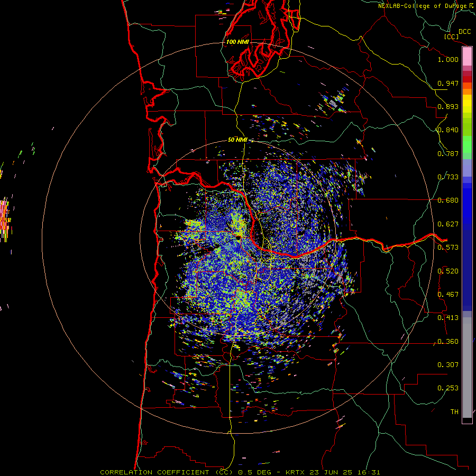Pick the large gray segment of the color bar
The height and width of the screenshot is (476, 476).
pyautogui.click(x=467, y=368)
